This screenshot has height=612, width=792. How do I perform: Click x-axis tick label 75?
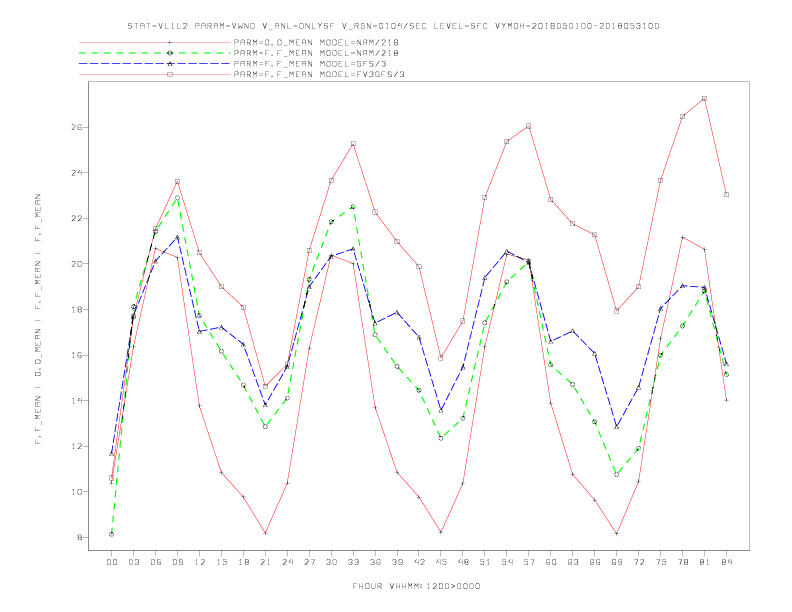[x=661, y=562]
